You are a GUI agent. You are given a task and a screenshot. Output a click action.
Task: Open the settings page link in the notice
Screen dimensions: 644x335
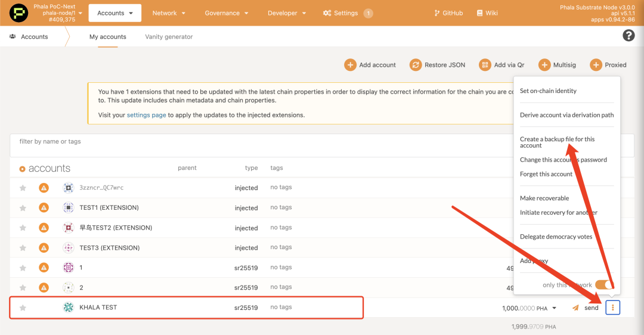point(146,115)
